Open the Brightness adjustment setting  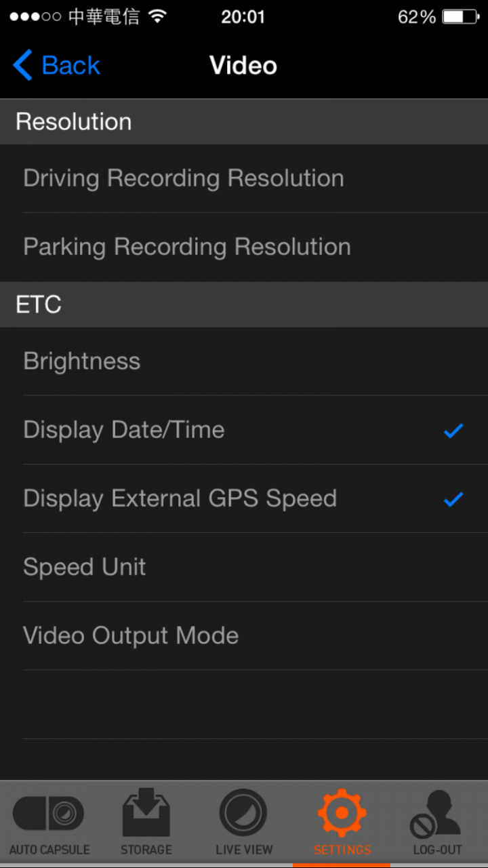244,361
